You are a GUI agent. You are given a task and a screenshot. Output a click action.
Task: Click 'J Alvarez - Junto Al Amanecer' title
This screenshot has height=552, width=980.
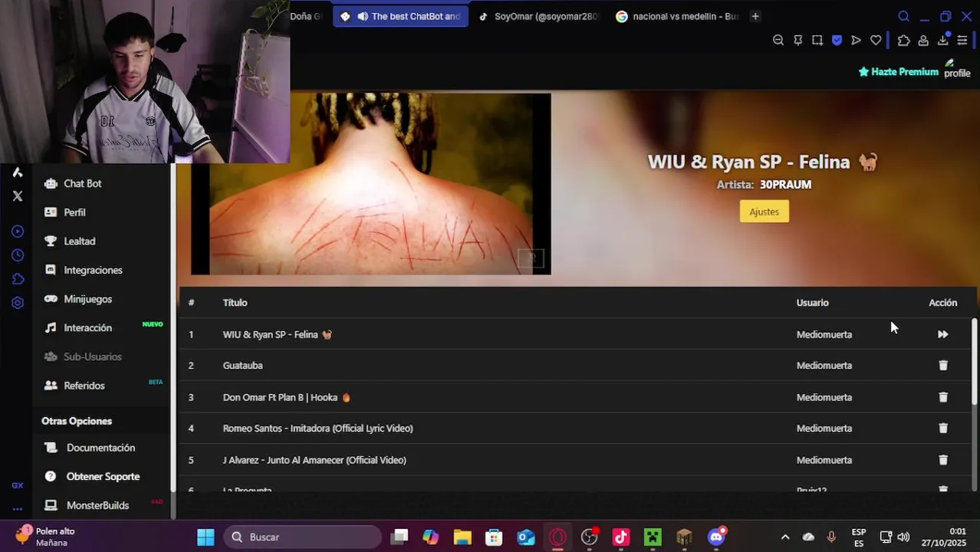[x=314, y=460]
